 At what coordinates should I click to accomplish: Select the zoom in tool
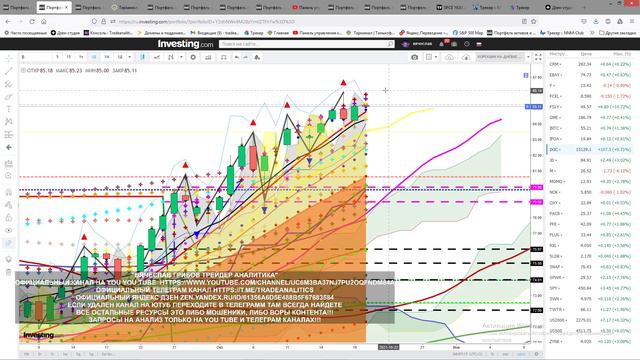point(9,176)
